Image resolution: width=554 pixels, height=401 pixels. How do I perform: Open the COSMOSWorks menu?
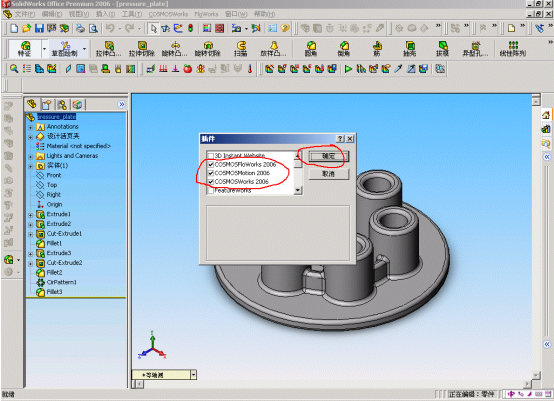(x=168, y=14)
